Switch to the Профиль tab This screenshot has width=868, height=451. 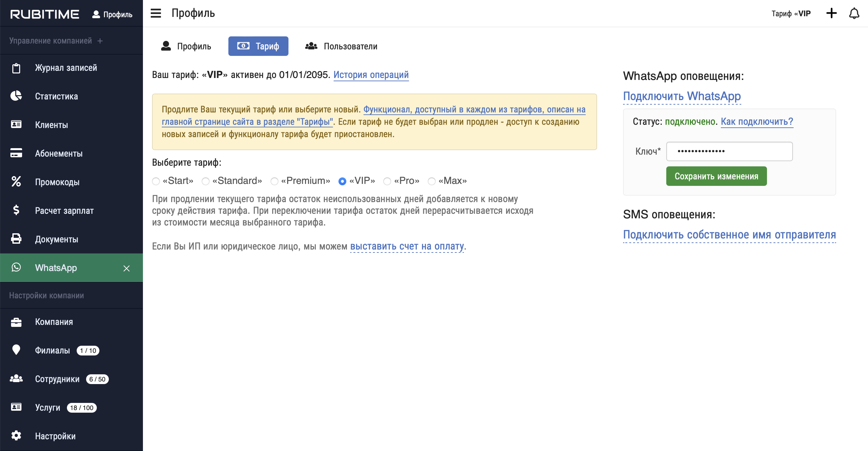point(186,46)
